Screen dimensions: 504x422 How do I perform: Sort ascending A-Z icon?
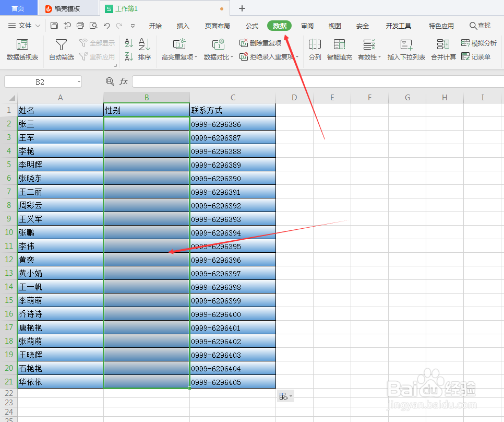[x=129, y=43]
